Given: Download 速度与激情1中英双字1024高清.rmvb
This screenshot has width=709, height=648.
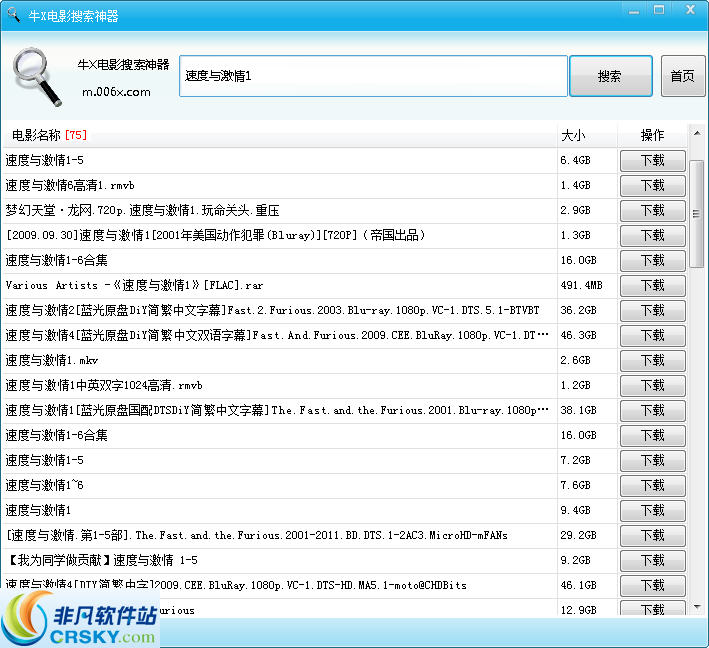Looking at the screenshot, I should [652, 386].
